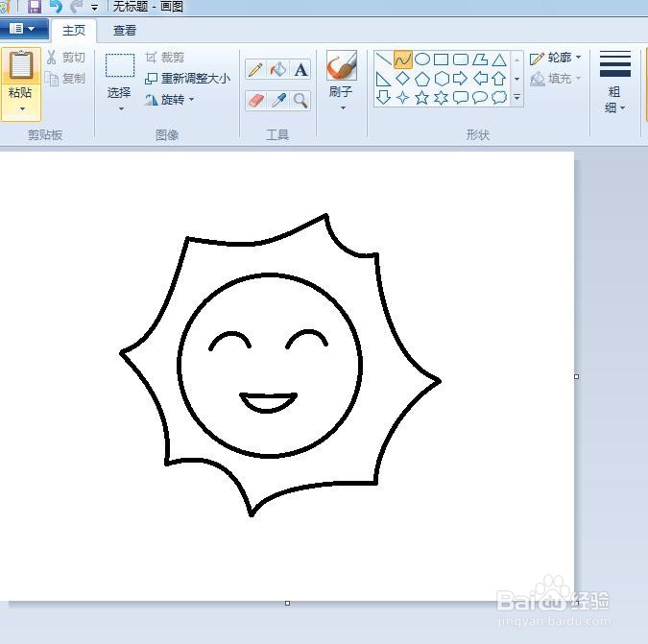The image size is (648, 644).
Task: Click the canvas right-edge resize handle
Action: click(577, 377)
